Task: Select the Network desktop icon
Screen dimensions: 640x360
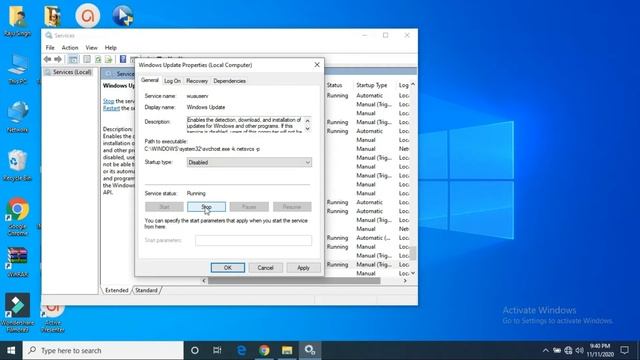Action: pos(18,118)
